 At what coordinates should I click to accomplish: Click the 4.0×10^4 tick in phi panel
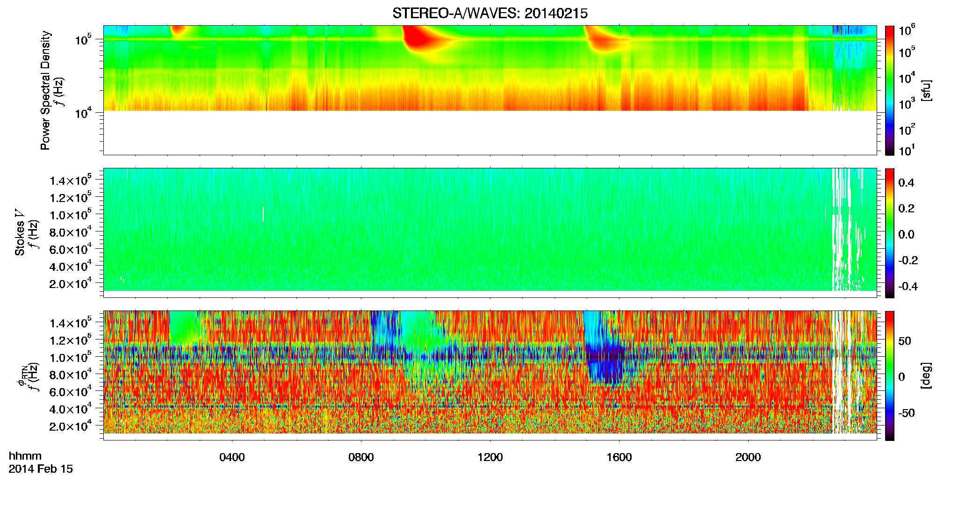[x=70, y=409]
